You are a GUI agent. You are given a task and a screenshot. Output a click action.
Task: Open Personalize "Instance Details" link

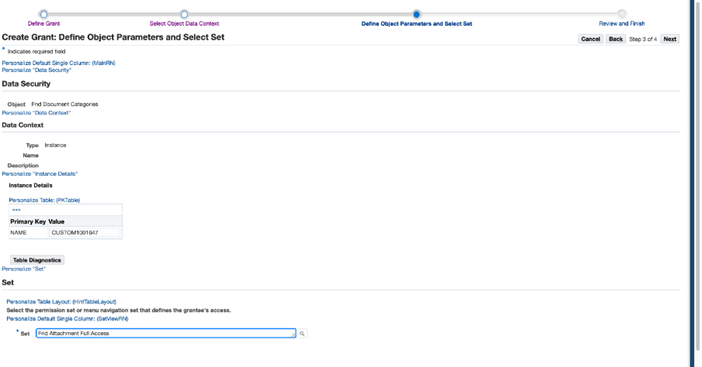pos(40,174)
